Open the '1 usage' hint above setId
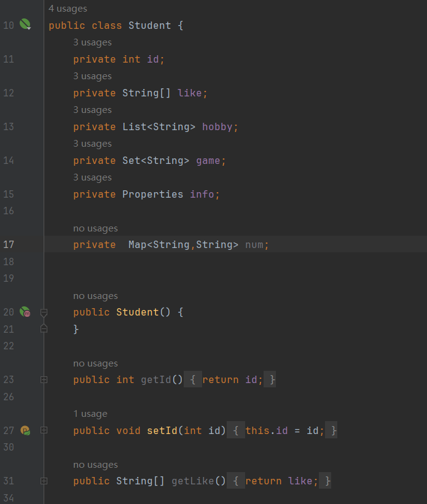This screenshot has height=504, width=427. 90,414
